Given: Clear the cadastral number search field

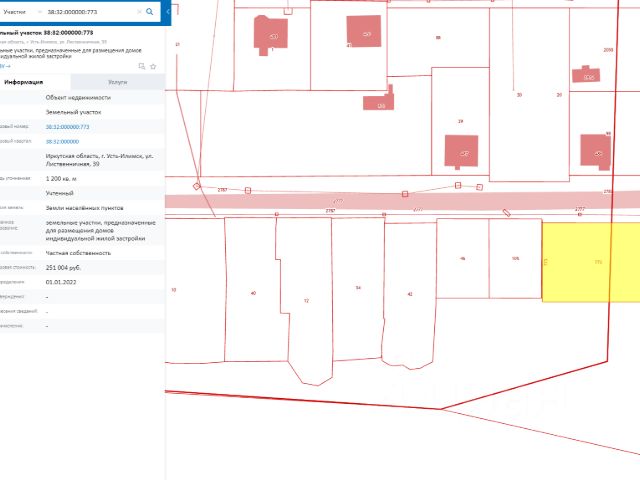Looking at the screenshot, I should coord(139,12).
